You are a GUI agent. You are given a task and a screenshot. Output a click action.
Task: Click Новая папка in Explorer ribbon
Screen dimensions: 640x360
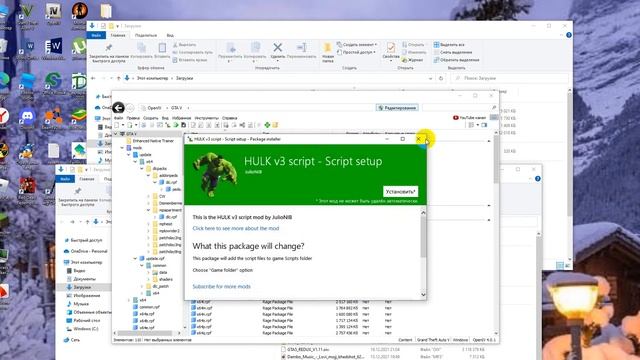(328, 53)
